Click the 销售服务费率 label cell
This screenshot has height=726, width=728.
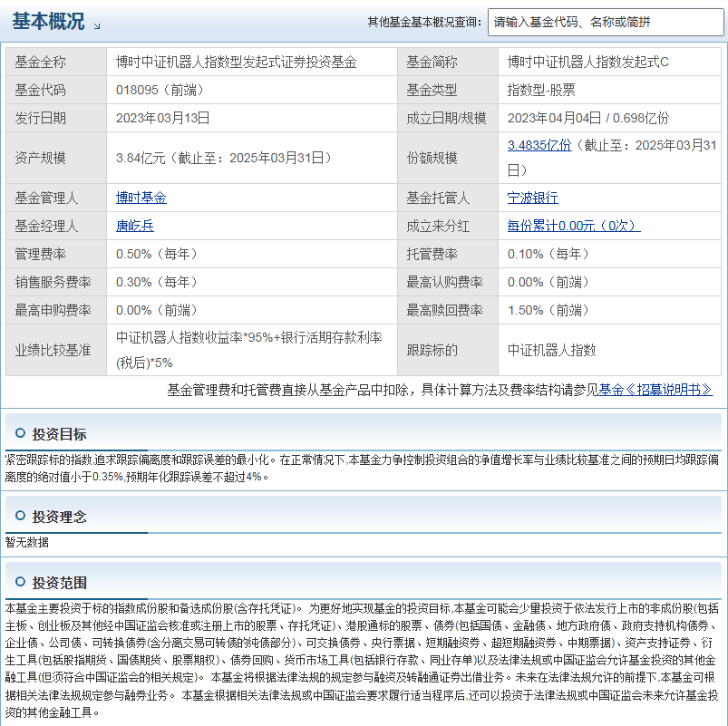click(x=56, y=282)
